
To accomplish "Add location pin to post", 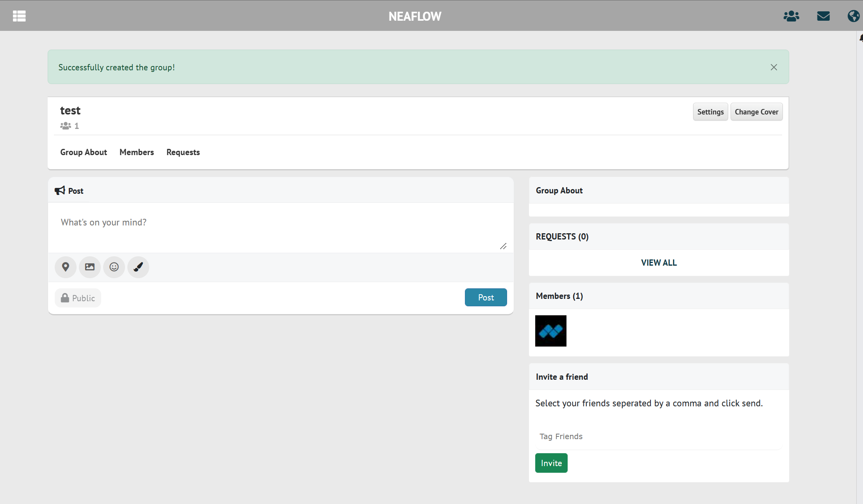I will coord(66,267).
